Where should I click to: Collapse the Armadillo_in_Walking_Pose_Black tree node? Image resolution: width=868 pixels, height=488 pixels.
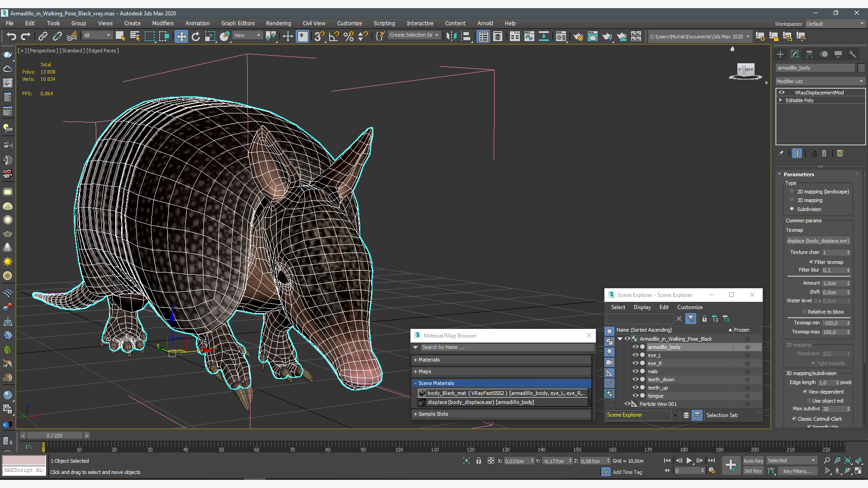(620, 339)
